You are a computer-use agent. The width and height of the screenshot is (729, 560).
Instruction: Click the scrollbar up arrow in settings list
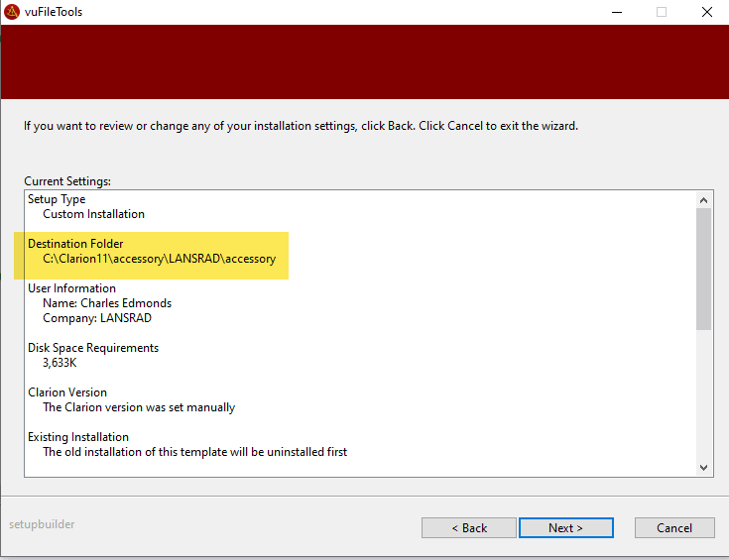coord(704,199)
